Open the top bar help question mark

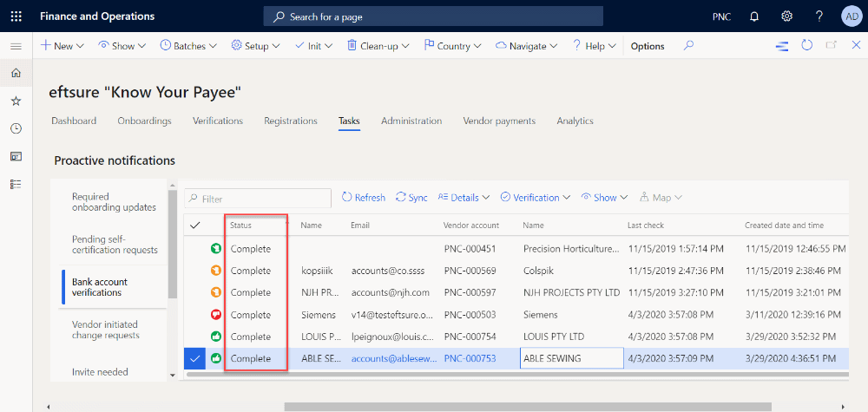click(x=820, y=16)
